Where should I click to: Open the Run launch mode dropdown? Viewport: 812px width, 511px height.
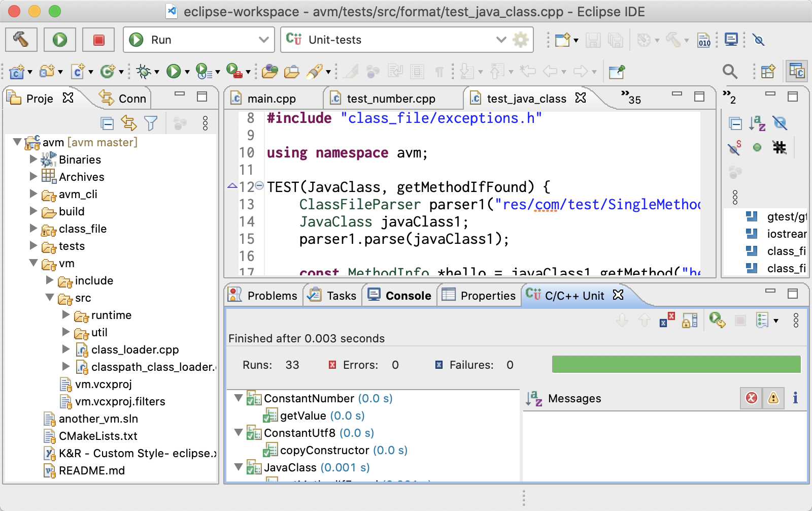coord(263,40)
